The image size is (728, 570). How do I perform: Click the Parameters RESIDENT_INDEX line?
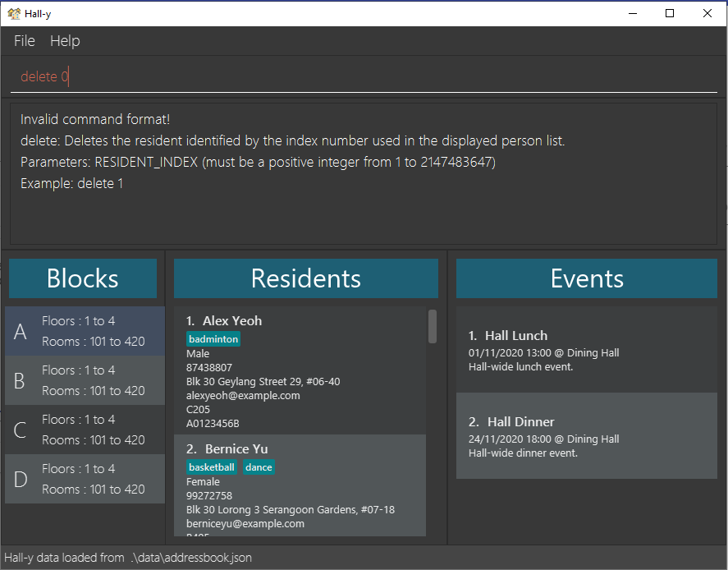pos(259,162)
